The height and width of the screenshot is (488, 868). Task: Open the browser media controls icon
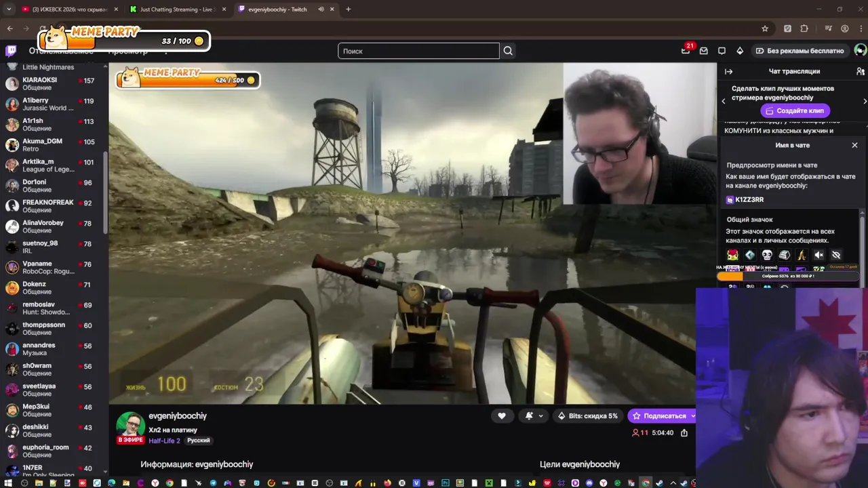click(x=828, y=28)
